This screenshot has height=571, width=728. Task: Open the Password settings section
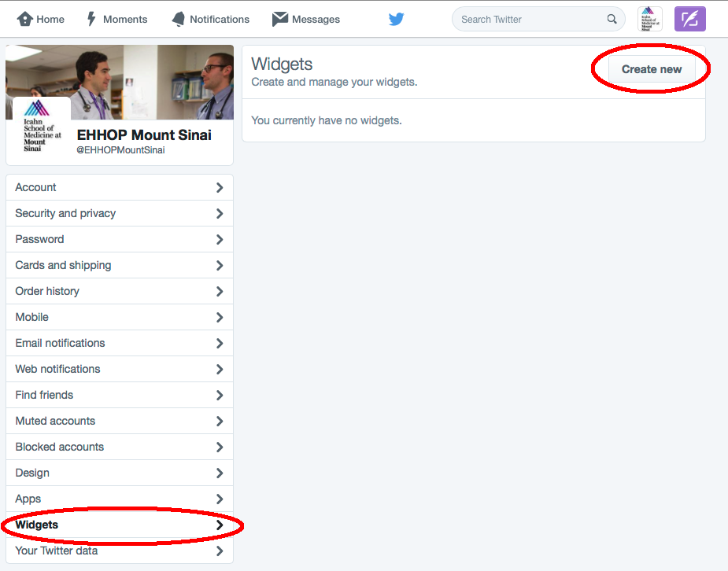39,239
